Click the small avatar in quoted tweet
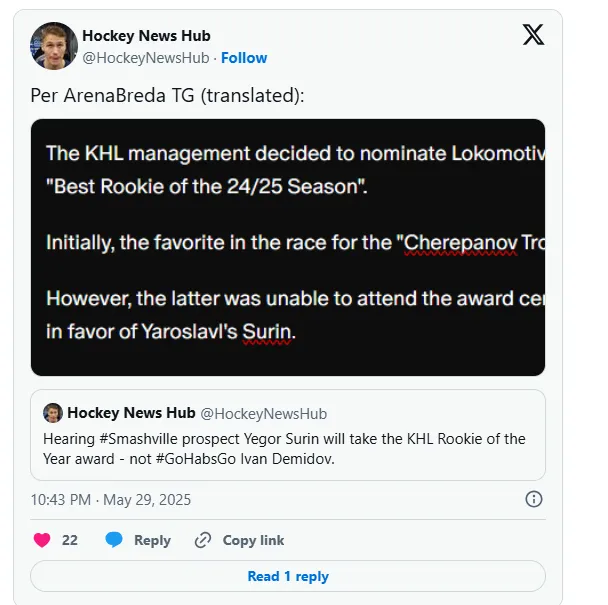 (53, 413)
